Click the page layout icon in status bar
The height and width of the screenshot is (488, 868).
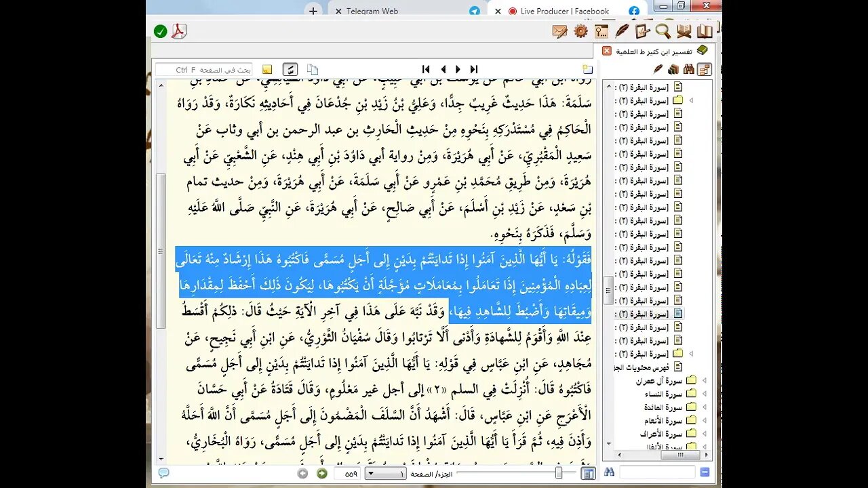pos(588,473)
